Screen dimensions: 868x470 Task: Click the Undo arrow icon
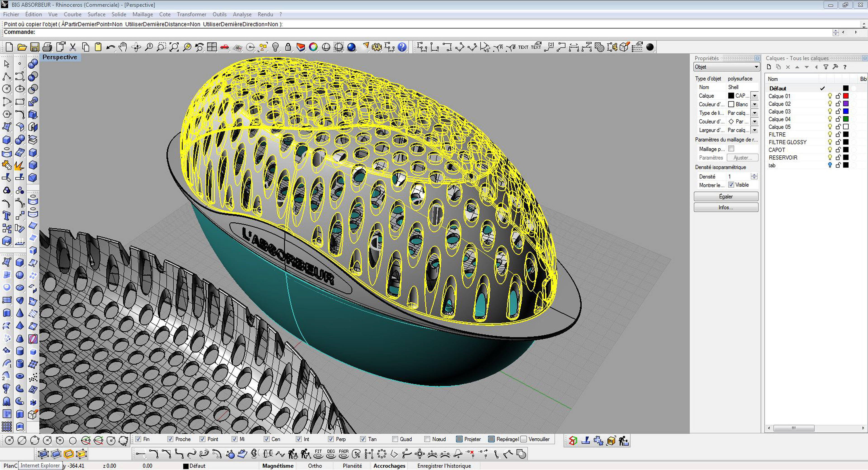pyautogui.click(x=110, y=47)
